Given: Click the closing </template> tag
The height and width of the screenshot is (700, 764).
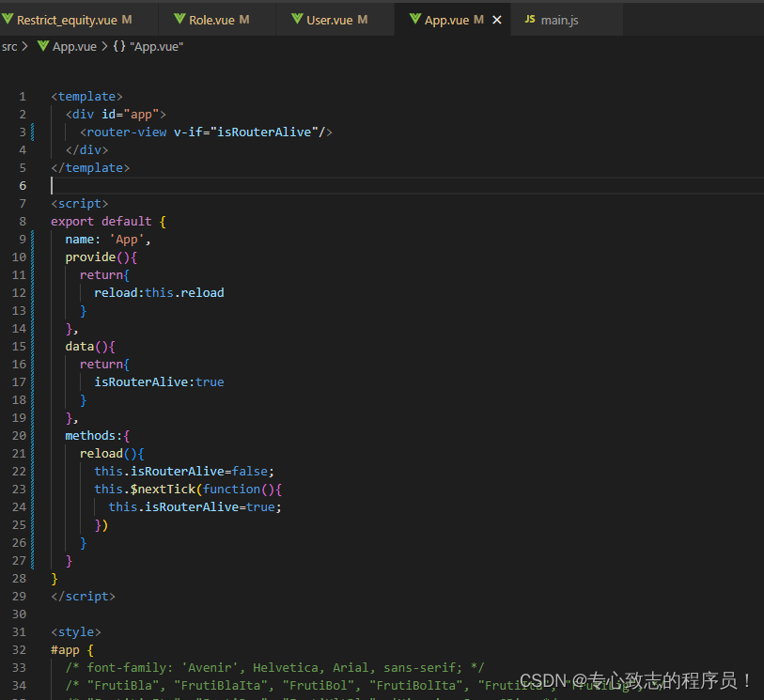Looking at the screenshot, I should (90, 168).
